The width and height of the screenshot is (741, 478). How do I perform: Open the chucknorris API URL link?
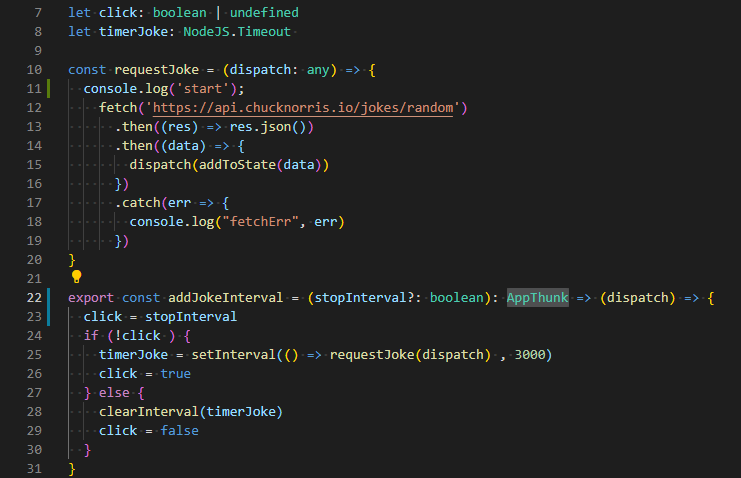303,108
